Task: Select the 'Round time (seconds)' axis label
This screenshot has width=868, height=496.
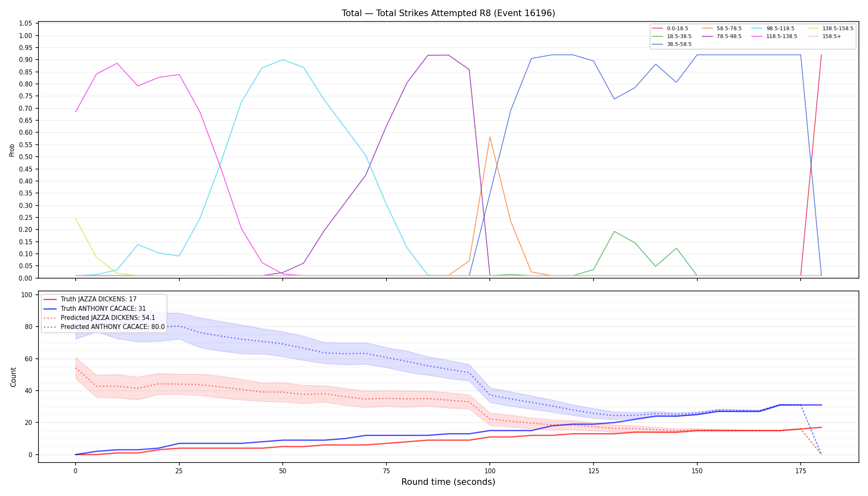Action: pos(448,482)
